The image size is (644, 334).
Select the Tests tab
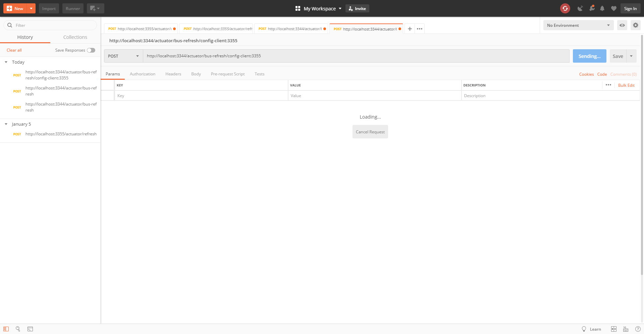tap(259, 74)
